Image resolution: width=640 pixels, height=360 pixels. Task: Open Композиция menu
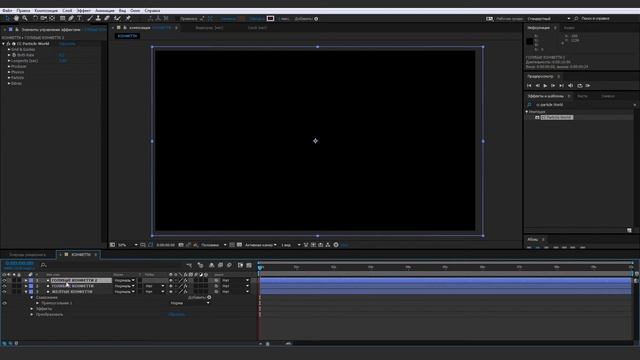[46, 11]
